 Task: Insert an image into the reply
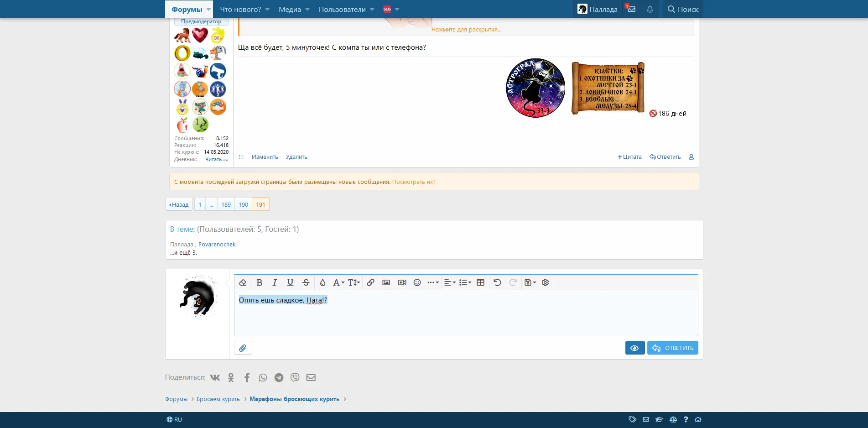[x=386, y=282]
